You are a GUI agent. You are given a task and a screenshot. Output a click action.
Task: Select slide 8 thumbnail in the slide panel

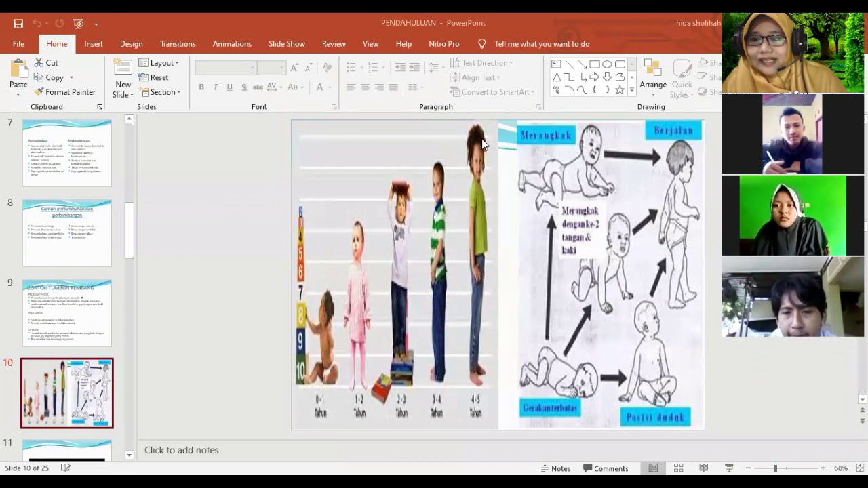coord(67,232)
